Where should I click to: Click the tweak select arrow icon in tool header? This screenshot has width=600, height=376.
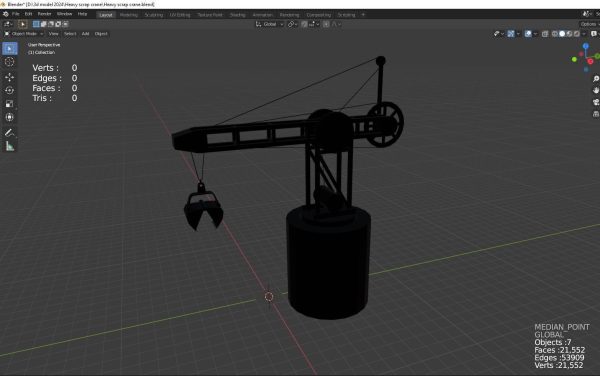click(23, 24)
